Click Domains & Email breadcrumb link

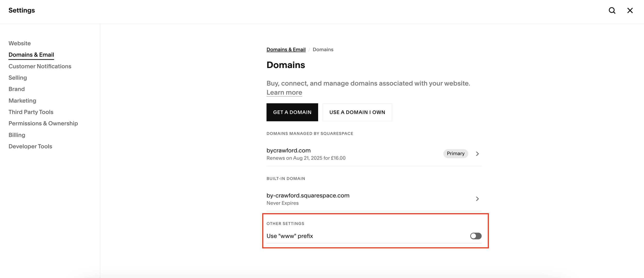point(286,49)
